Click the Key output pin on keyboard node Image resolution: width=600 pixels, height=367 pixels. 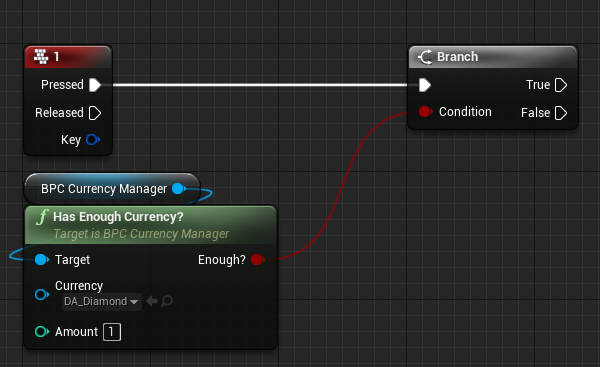click(93, 140)
